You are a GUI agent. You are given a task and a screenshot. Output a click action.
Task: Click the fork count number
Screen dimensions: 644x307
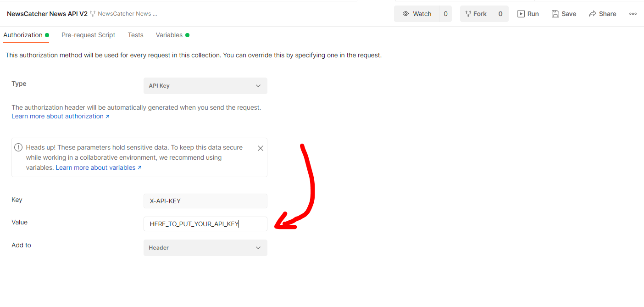click(500, 14)
